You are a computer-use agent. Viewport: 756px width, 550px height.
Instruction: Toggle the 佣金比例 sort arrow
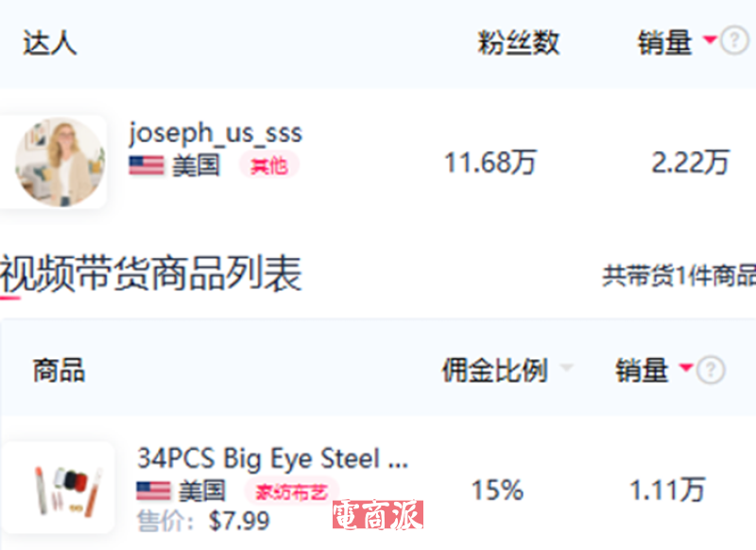click(565, 370)
